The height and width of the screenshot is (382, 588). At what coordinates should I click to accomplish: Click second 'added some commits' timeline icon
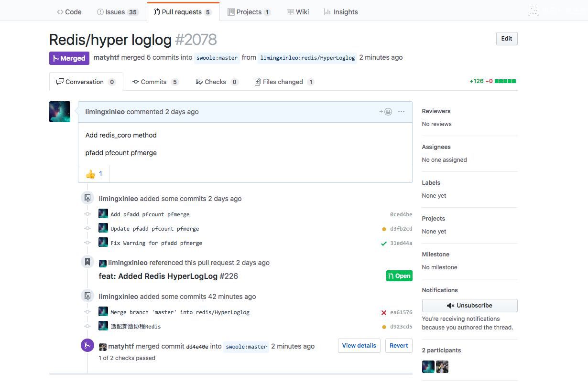[87, 296]
